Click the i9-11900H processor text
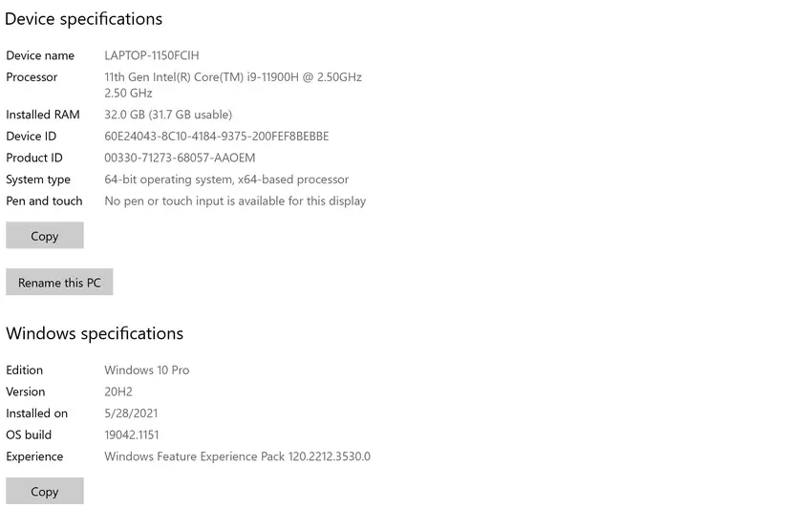 pyautogui.click(x=233, y=77)
